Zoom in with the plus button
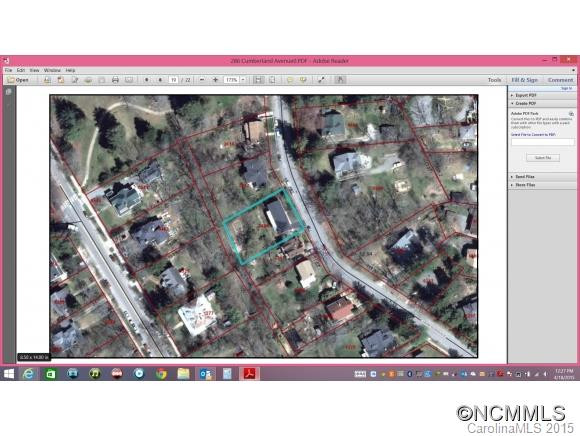580x436 pixels. [215, 80]
